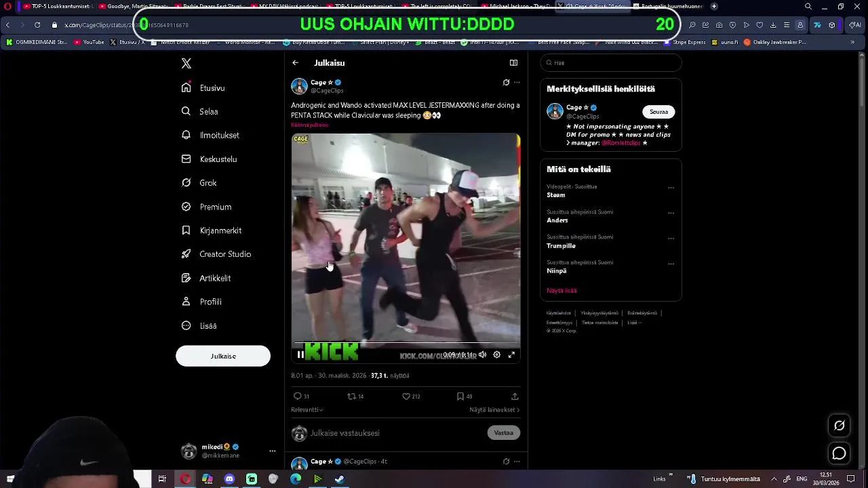Open browser AI button
Viewport: 868px width, 488px height.
[856, 25]
